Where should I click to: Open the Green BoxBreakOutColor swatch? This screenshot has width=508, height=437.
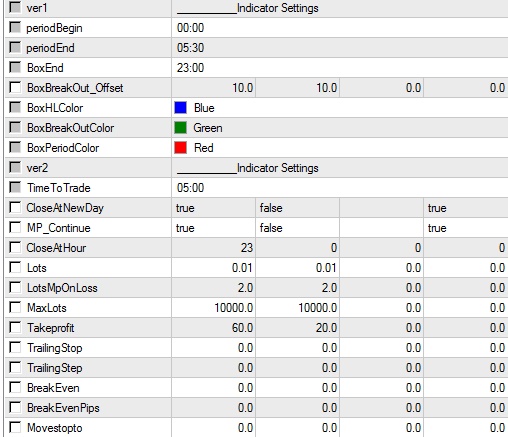(180, 128)
